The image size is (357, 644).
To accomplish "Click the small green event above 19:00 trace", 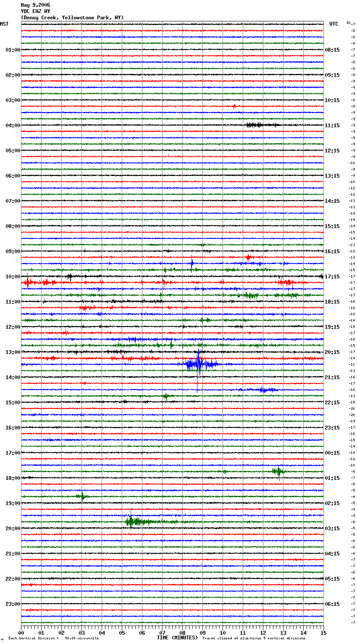I will click(82, 496).
